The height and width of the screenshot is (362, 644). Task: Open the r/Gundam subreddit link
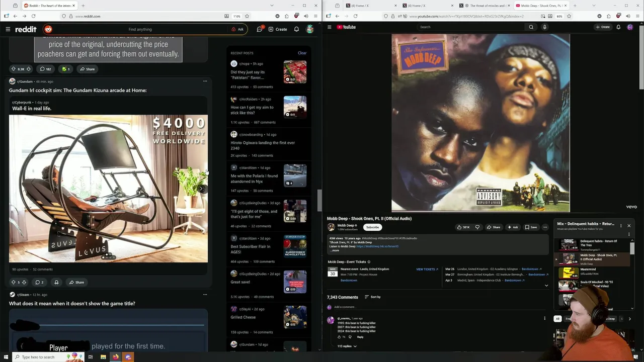[25, 81]
